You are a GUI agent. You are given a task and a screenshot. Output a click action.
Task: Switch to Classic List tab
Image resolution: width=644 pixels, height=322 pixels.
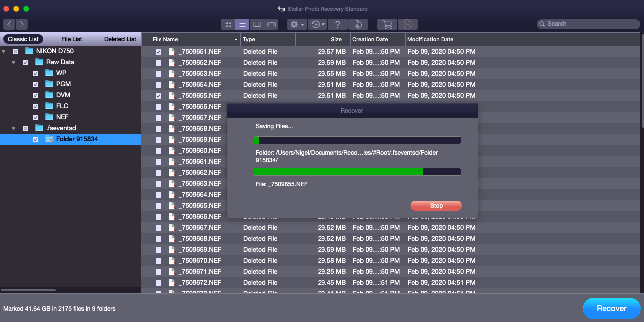[x=23, y=39]
